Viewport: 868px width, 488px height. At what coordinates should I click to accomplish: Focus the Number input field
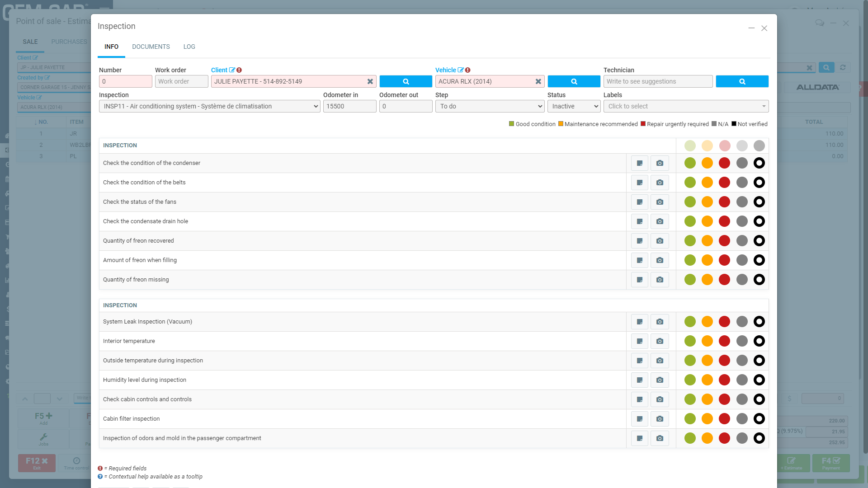click(x=126, y=81)
